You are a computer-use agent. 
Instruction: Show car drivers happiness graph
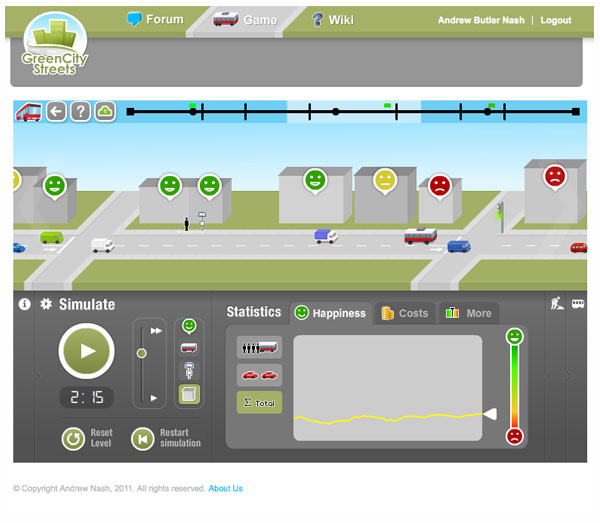[259, 375]
